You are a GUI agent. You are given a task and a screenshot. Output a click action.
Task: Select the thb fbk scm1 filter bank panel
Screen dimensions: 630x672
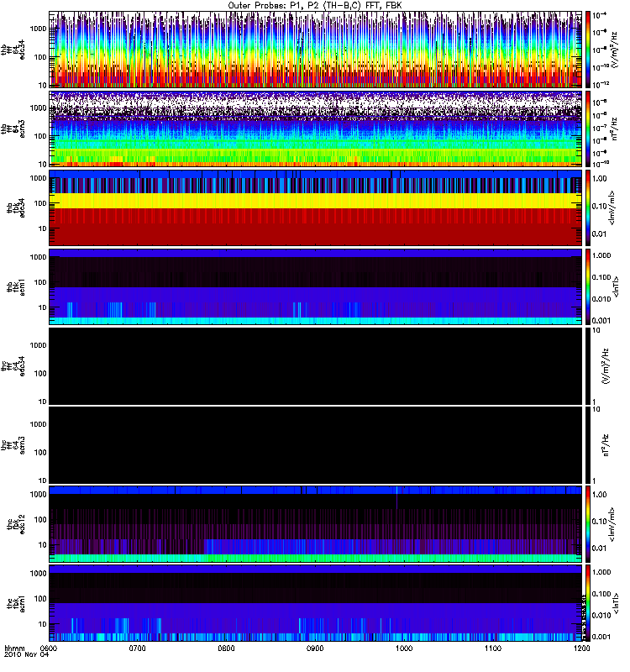[x=316, y=286]
